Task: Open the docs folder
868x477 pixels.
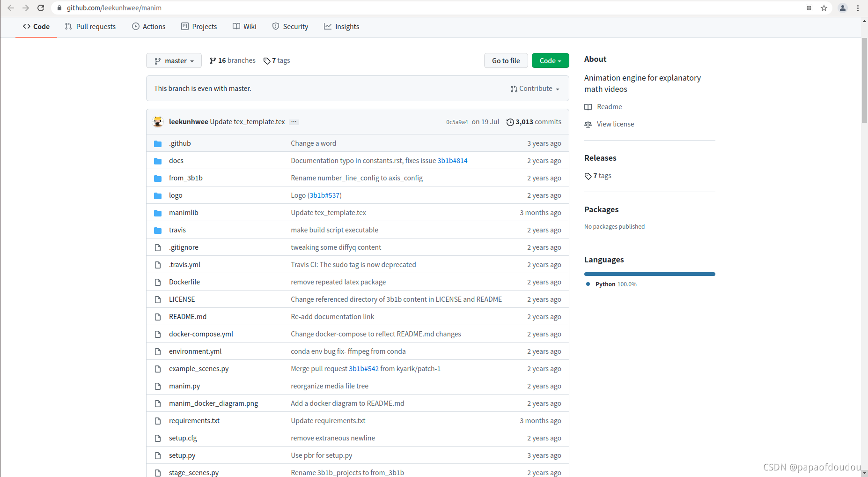Action: click(x=176, y=161)
